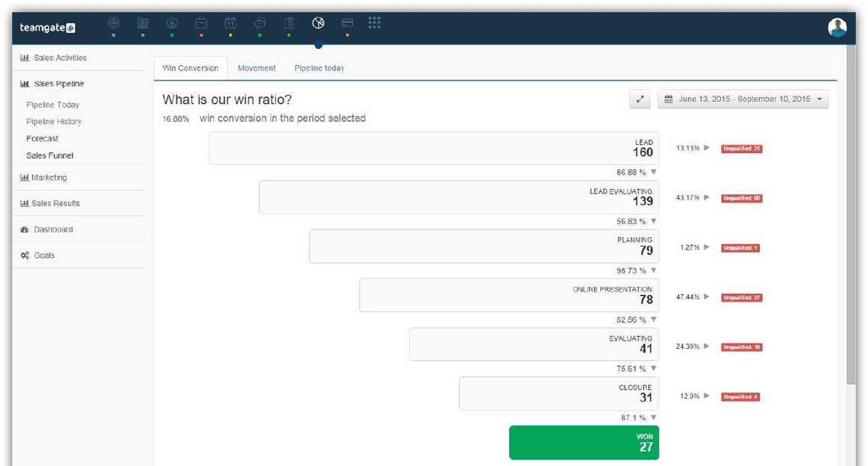This screenshot has width=868, height=466.
Task: Click the Unqualified: 21 red badge
Action: coord(742,148)
